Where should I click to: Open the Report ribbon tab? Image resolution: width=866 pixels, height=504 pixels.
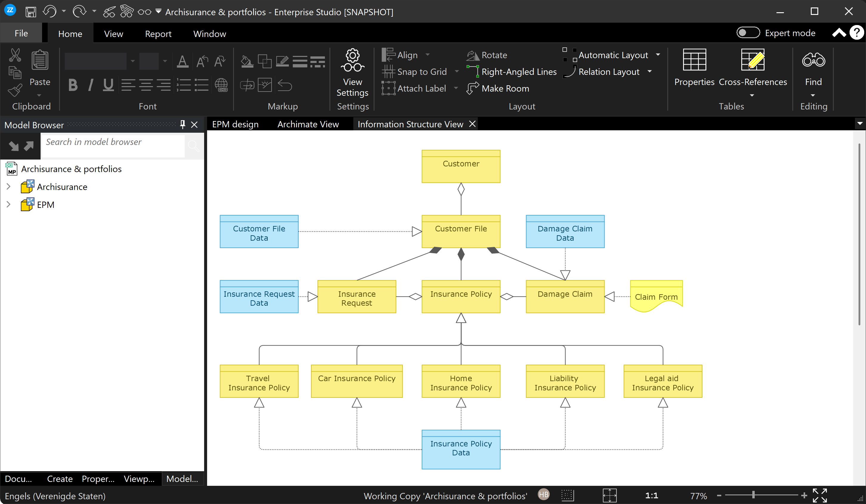point(158,34)
